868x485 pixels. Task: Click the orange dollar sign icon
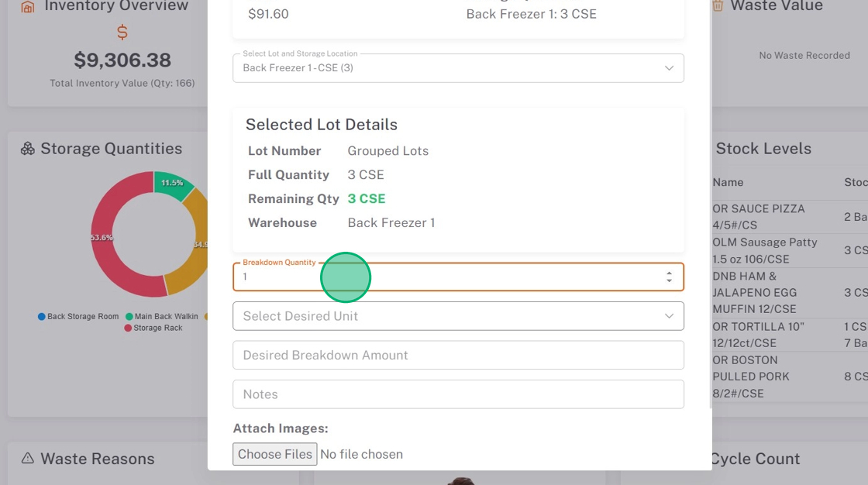(x=122, y=33)
